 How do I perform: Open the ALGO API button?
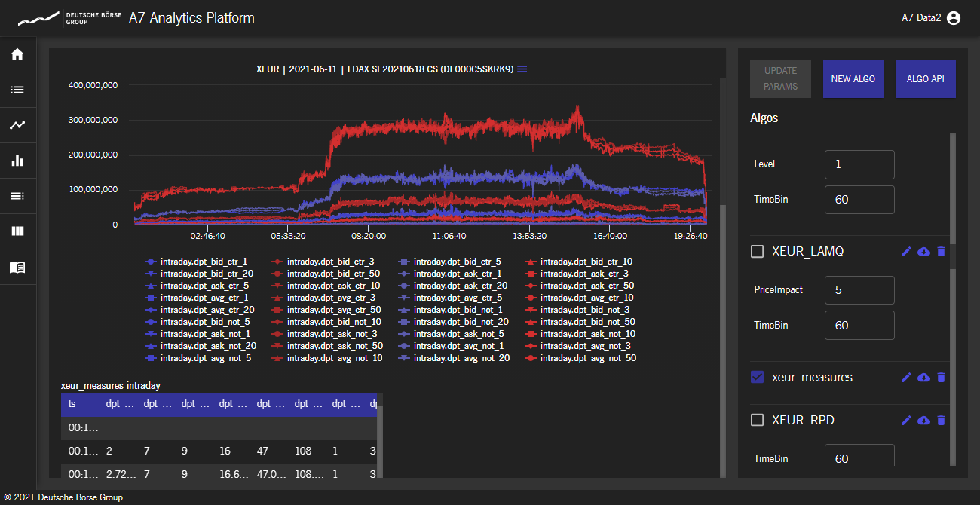(925, 79)
